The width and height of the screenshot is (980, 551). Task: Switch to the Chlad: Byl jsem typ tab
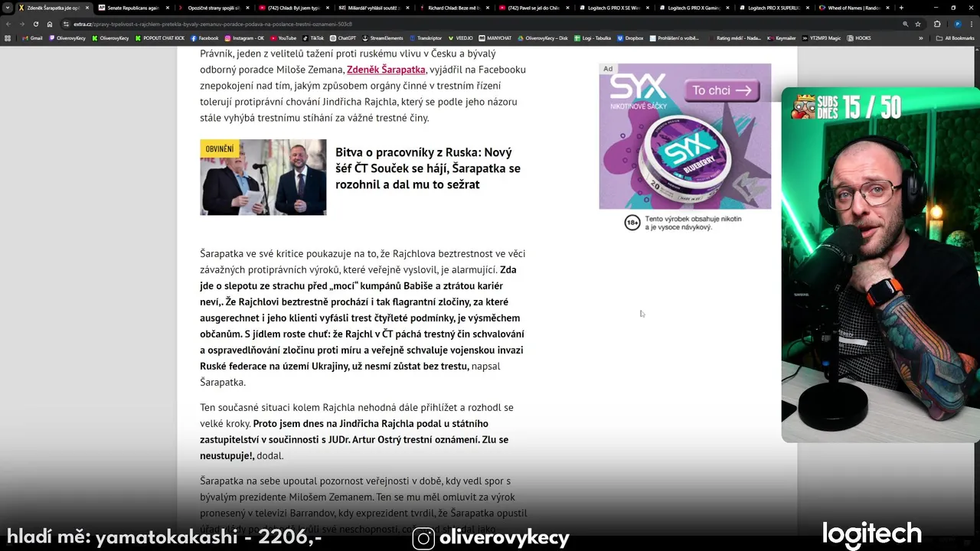pyautogui.click(x=293, y=8)
